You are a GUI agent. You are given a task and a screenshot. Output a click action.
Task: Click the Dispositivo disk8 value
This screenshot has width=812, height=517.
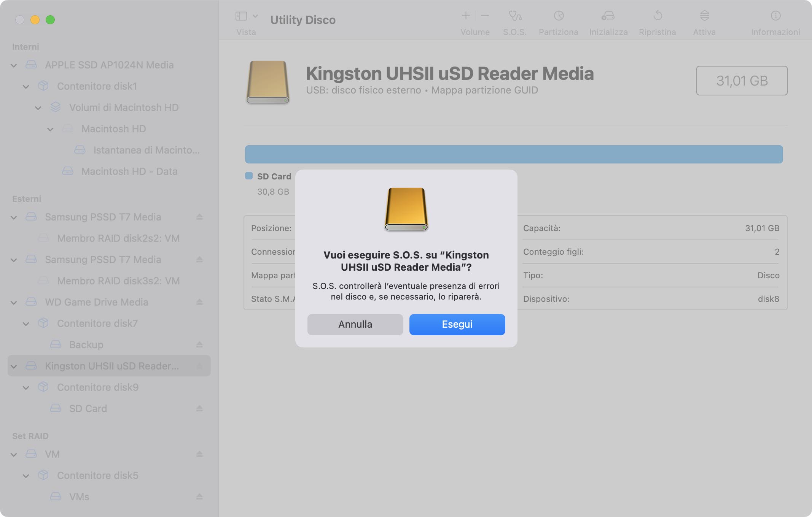point(768,299)
